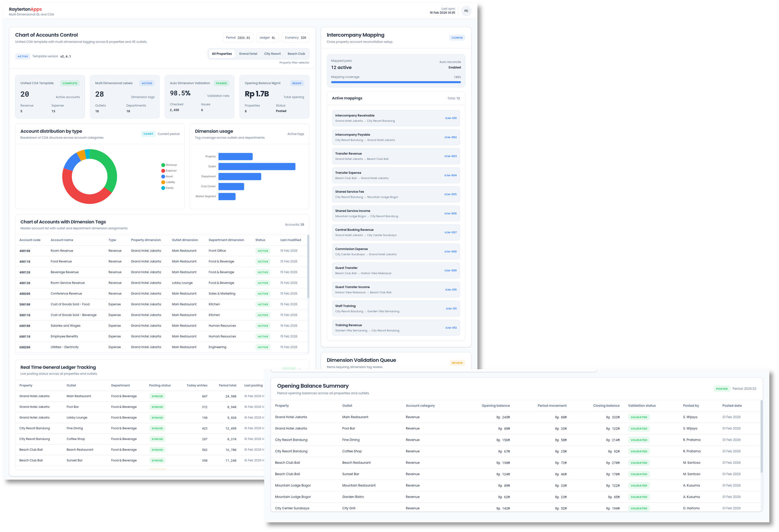Toggle the Equity legend item in donut chart
This screenshot has width=779, height=532.
click(167, 188)
